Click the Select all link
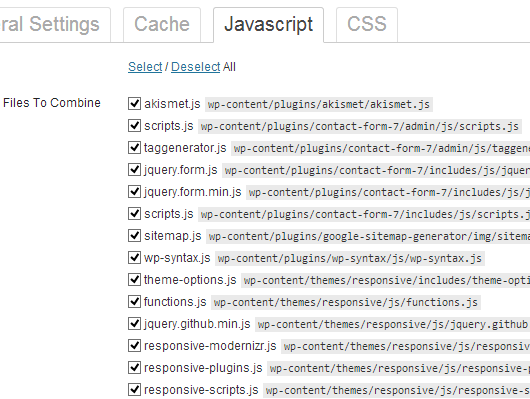The height and width of the screenshot is (399, 530). pyautogui.click(x=145, y=67)
